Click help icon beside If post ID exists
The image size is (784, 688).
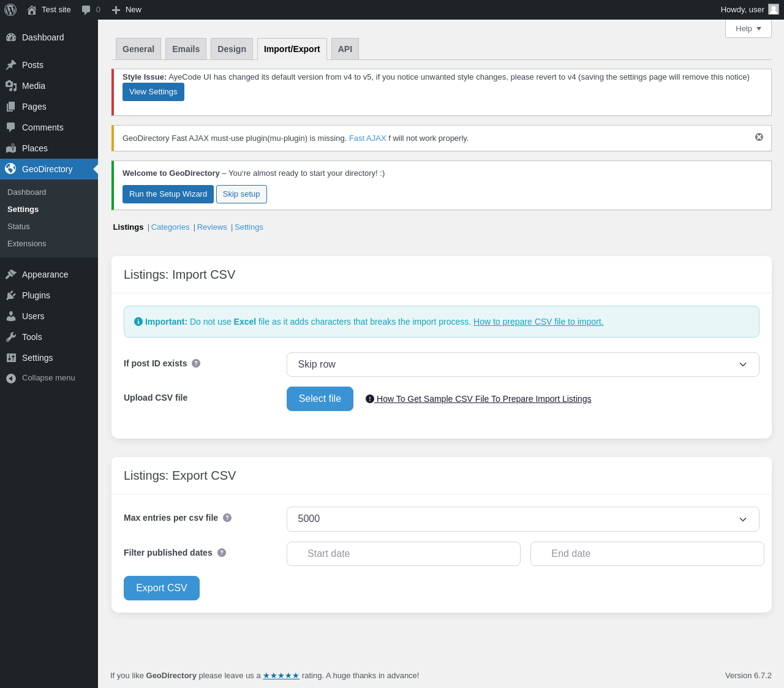click(196, 363)
